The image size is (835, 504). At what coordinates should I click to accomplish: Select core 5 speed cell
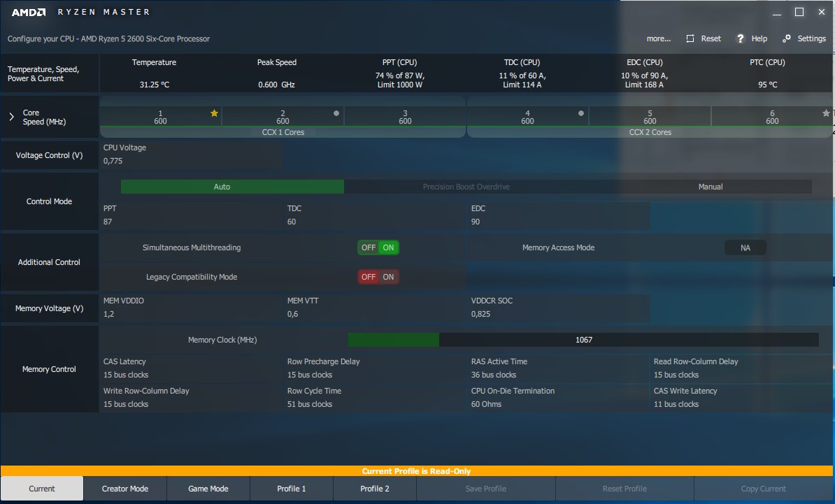click(650, 117)
